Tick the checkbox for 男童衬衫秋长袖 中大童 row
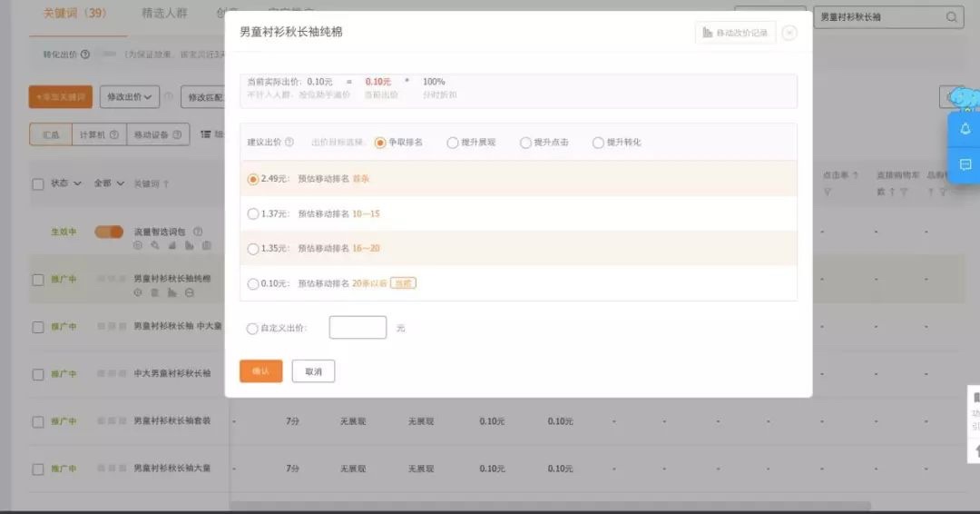Viewport: 980px width, 514px height. pos(38,327)
